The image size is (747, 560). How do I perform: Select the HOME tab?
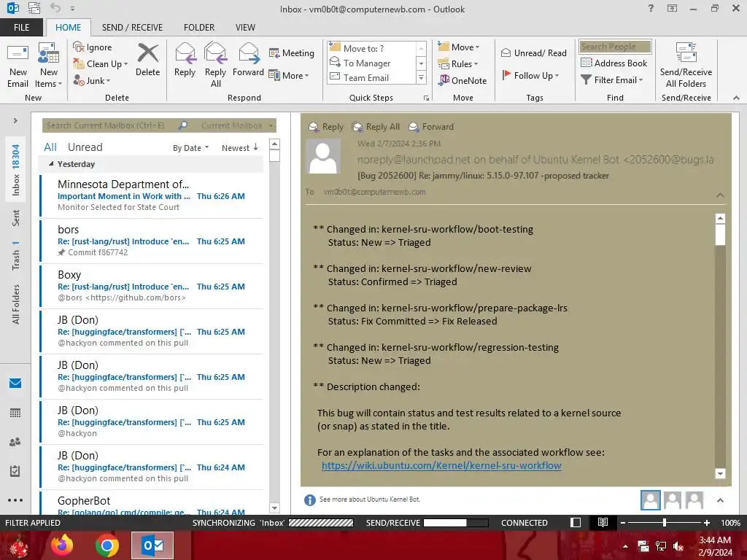click(68, 28)
